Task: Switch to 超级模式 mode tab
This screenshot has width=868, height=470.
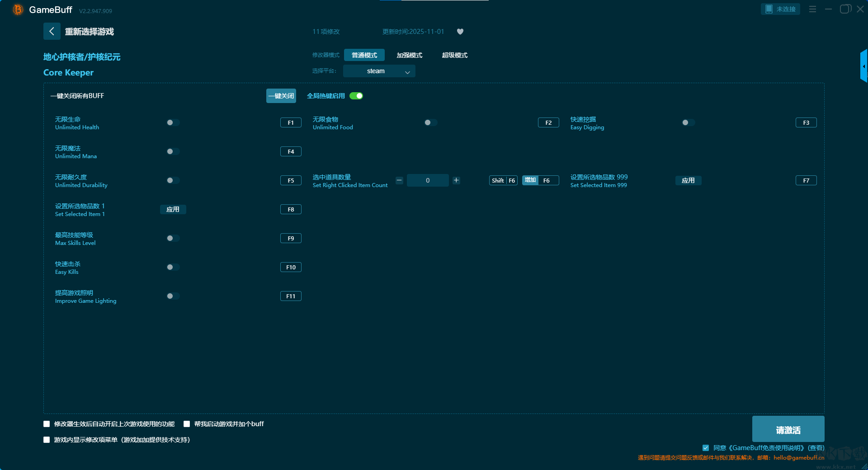Action: [455, 55]
